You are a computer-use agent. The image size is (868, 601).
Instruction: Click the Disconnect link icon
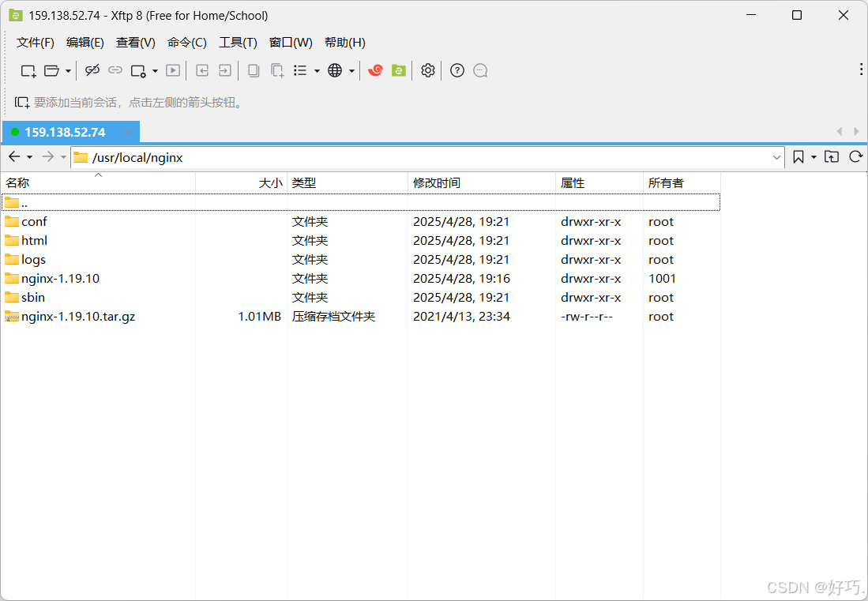click(x=92, y=70)
